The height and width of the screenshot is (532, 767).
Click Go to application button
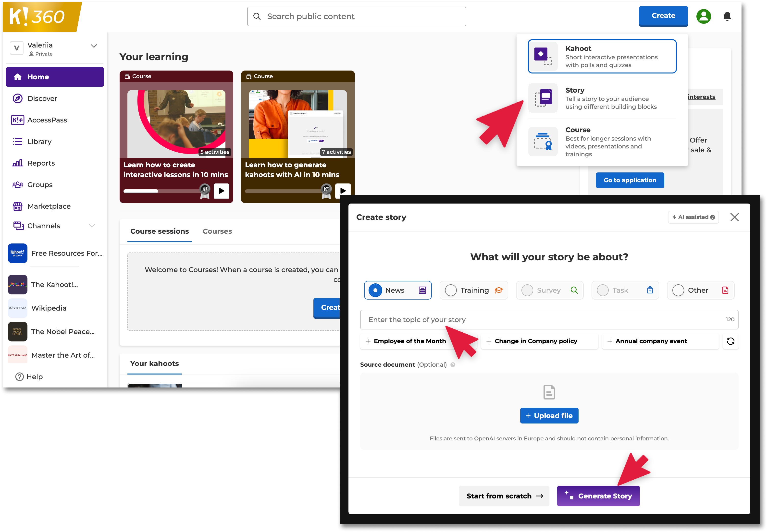pyautogui.click(x=630, y=180)
